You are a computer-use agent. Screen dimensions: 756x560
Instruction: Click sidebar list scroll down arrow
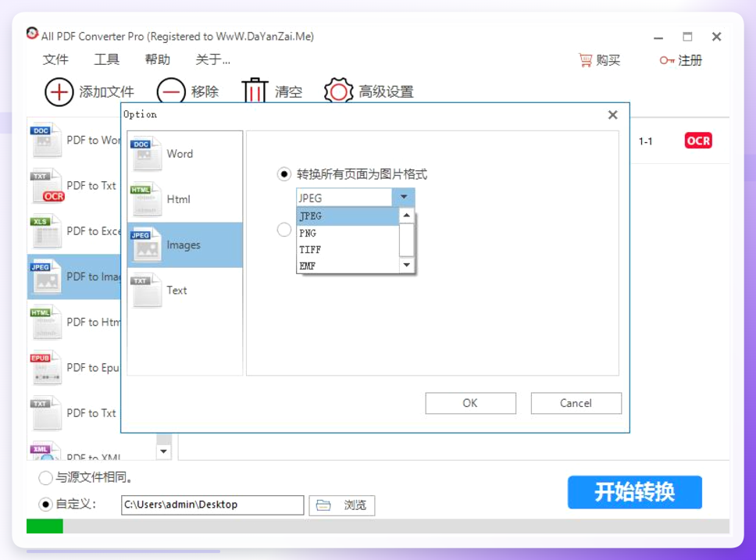[x=163, y=451]
